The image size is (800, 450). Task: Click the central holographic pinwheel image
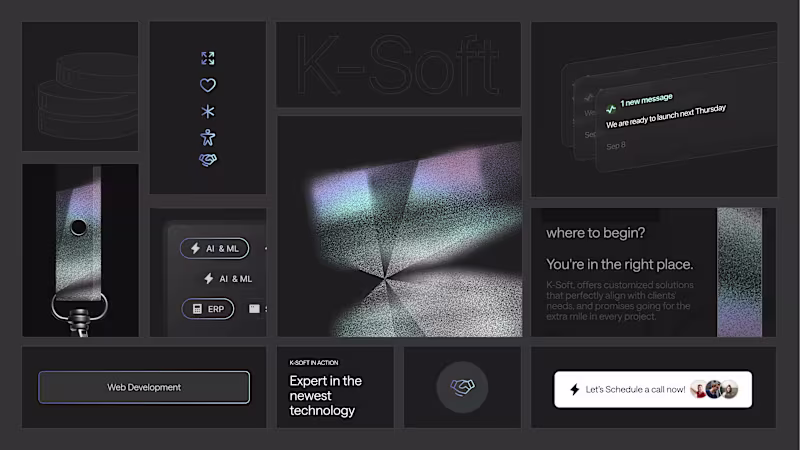399,226
